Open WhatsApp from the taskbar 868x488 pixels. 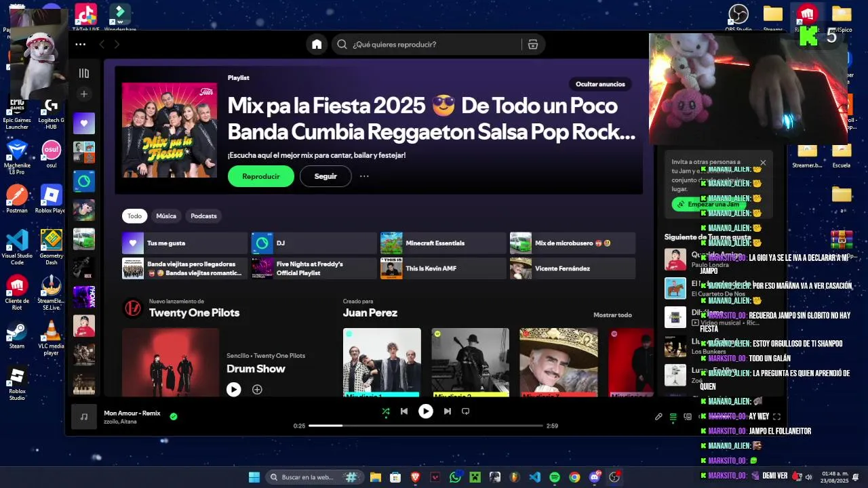[455, 477]
